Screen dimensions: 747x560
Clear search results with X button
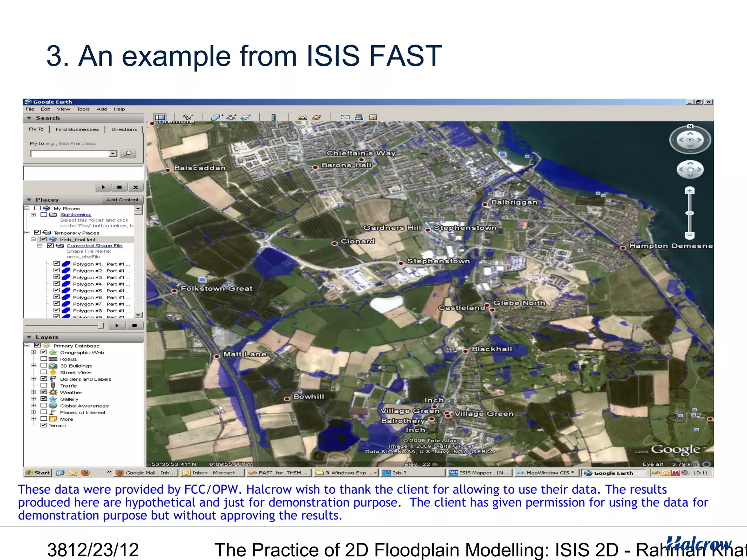pyautogui.click(x=136, y=187)
